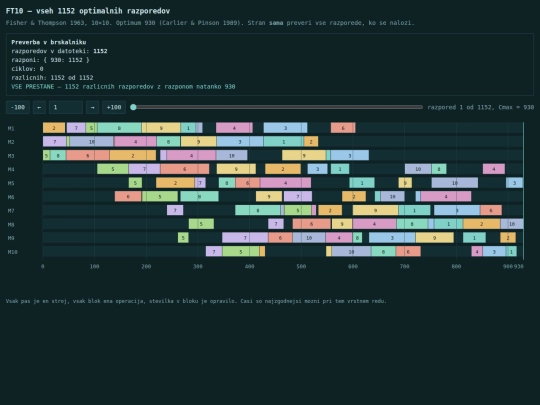
Task: Click the M5 machine row label
Action: (x=11, y=183)
